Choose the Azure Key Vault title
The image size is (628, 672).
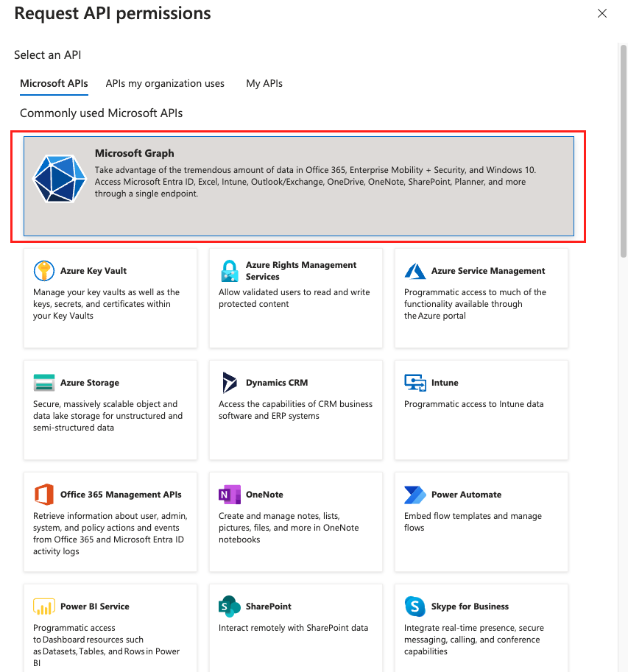pyautogui.click(x=94, y=271)
